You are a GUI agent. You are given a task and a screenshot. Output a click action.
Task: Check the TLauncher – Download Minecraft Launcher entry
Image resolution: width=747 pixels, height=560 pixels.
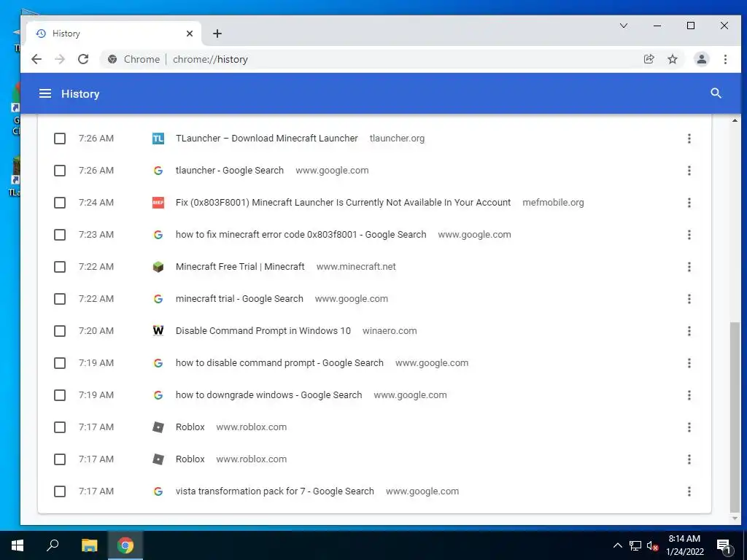60,139
